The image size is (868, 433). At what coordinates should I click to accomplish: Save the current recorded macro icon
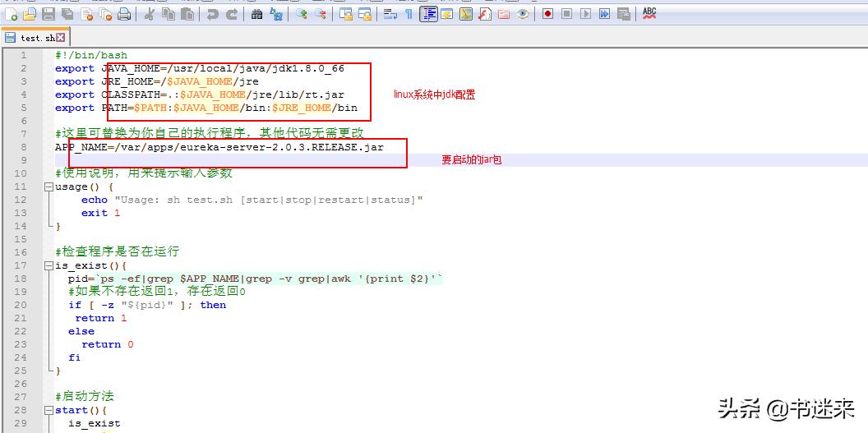click(623, 14)
